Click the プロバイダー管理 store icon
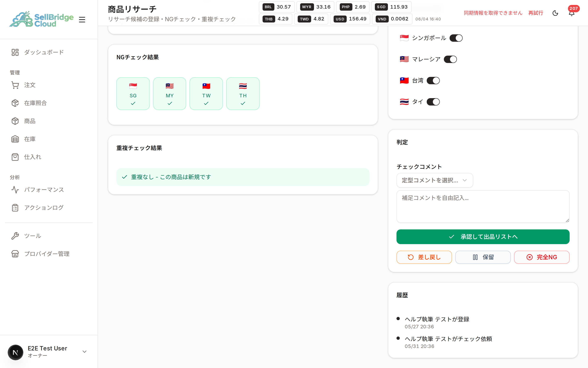Screen dimensions: 588x368 tap(15, 254)
